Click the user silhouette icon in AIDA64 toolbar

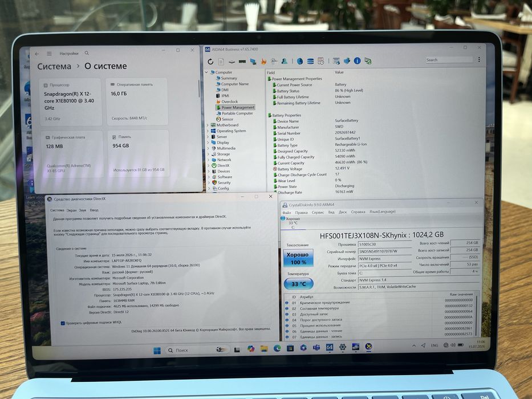[x=285, y=61]
